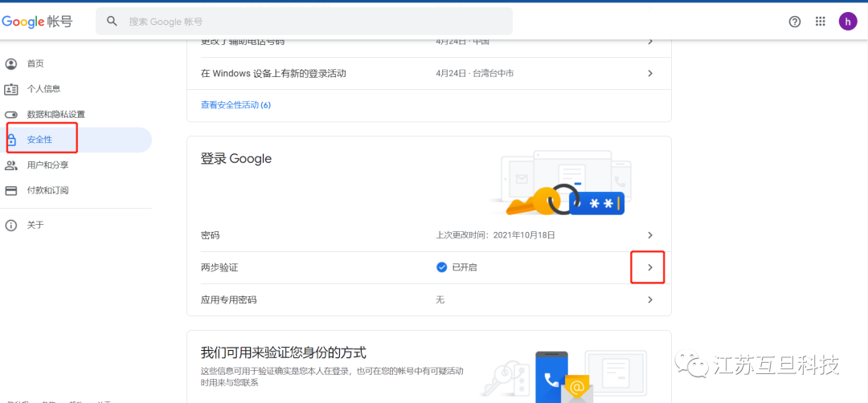Screen dimensions: 868x403
Task: Open the account profile avatar
Action: click(x=848, y=22)
